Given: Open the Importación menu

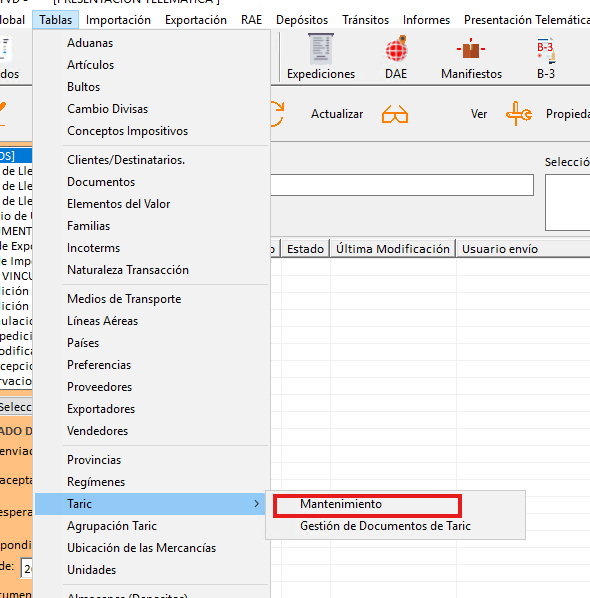Looking at the screenshot, I should tap(118, 20).
